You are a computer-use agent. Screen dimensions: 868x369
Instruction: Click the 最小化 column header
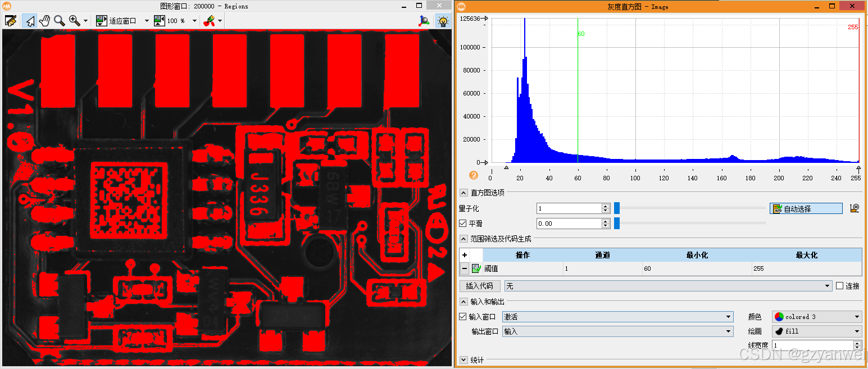[x=697, y=255]
